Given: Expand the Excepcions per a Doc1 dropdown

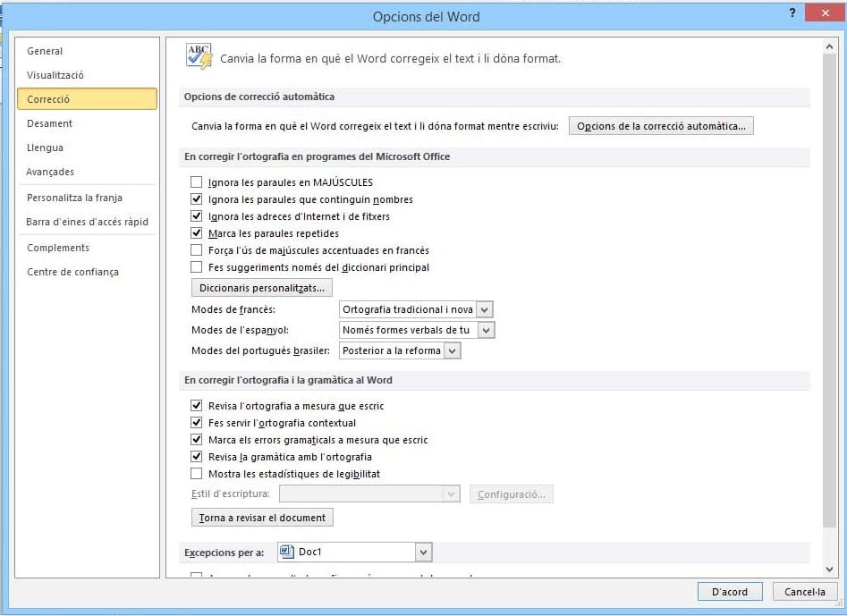Looking at the screenshot, I should 423,553.
